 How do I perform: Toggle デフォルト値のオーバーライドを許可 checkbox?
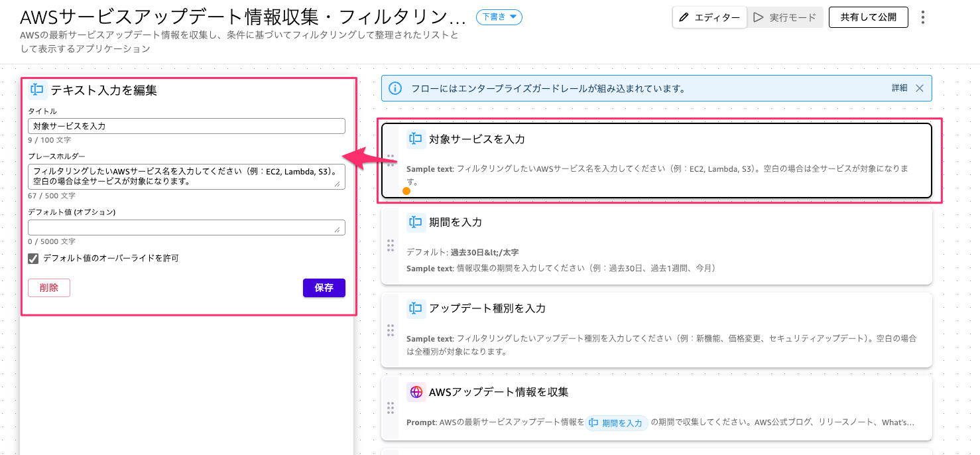pos(33,258)
